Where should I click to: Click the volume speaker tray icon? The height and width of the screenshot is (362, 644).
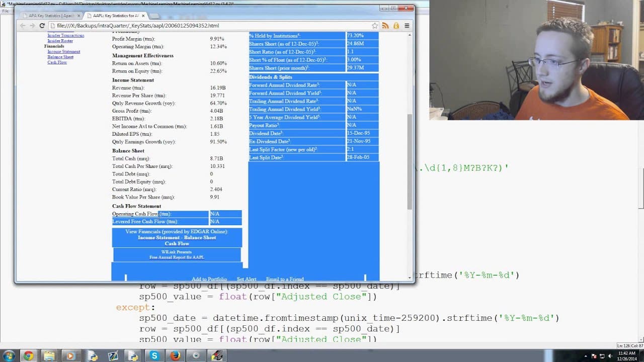point(611,356)
